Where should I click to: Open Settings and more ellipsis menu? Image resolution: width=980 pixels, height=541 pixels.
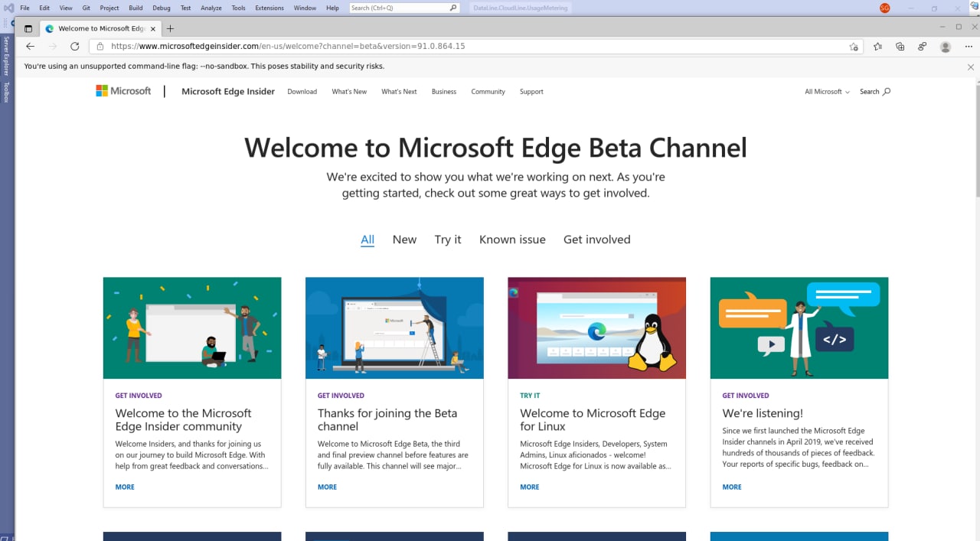pos(968,47)
